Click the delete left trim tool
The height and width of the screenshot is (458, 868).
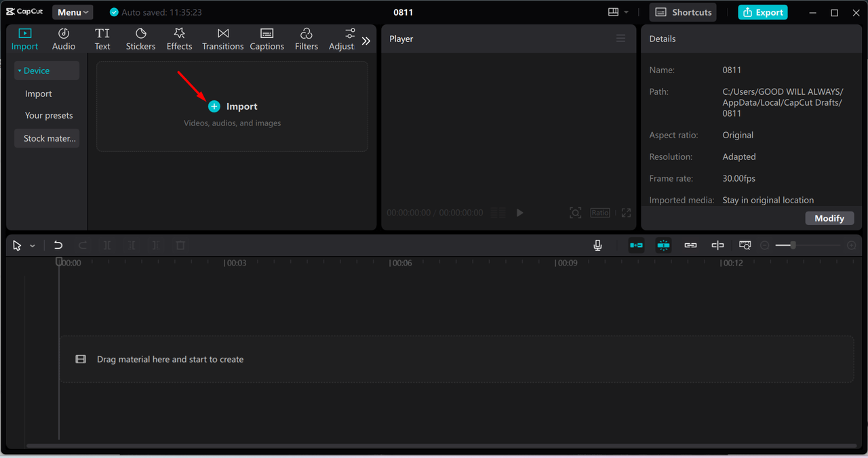point(132,245)
